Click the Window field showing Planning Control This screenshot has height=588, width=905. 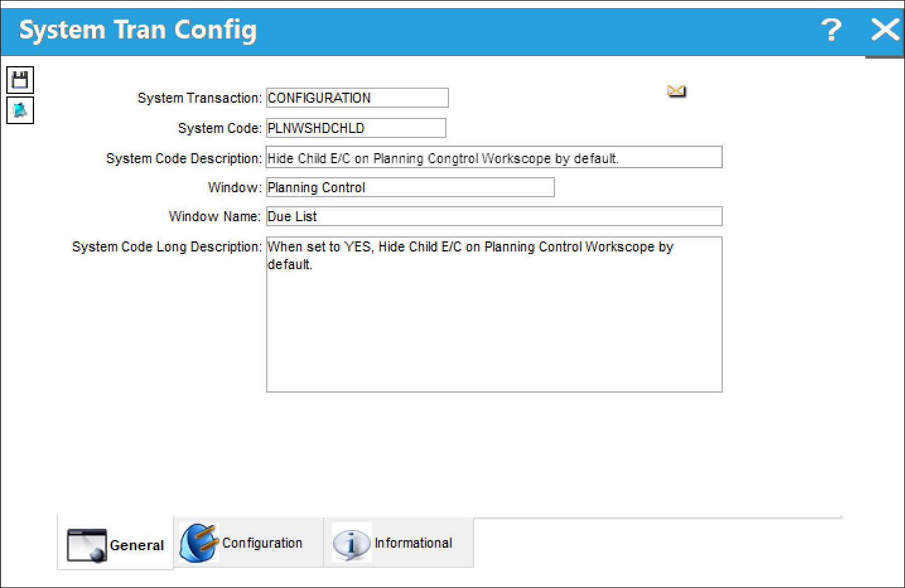pos(411,187)
